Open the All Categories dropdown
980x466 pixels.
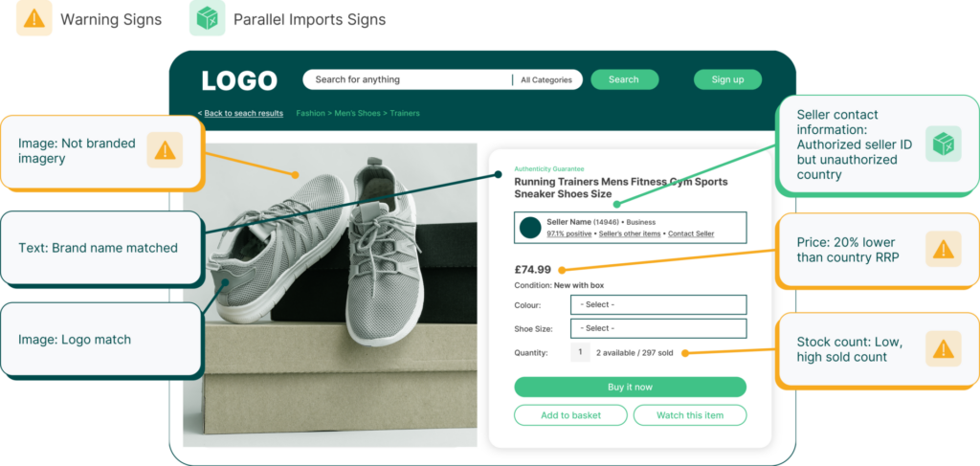point(546,80)
